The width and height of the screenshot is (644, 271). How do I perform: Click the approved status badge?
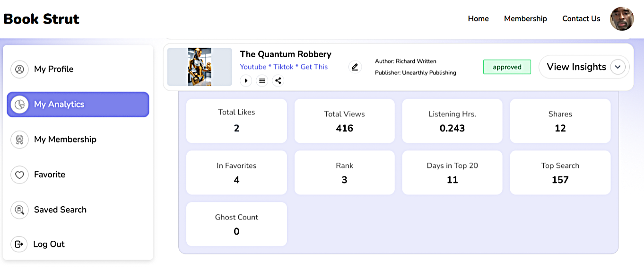tap(507, 67)
